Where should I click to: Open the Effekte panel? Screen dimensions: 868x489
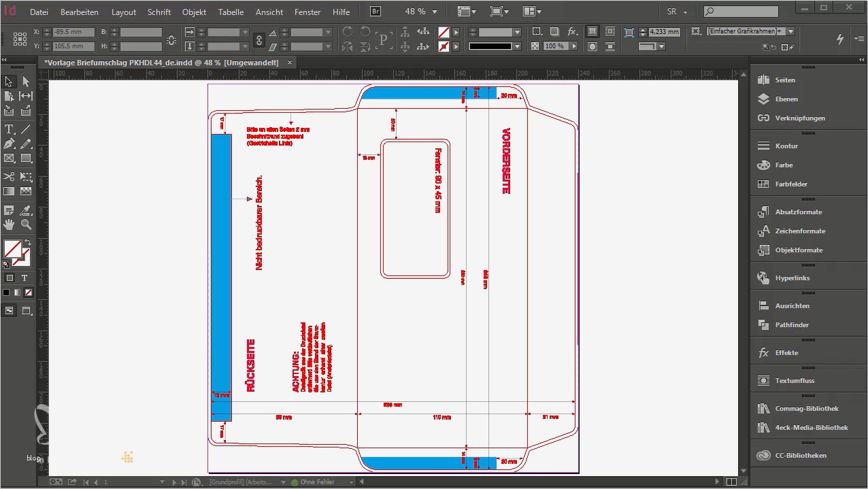tap(787, 352)
